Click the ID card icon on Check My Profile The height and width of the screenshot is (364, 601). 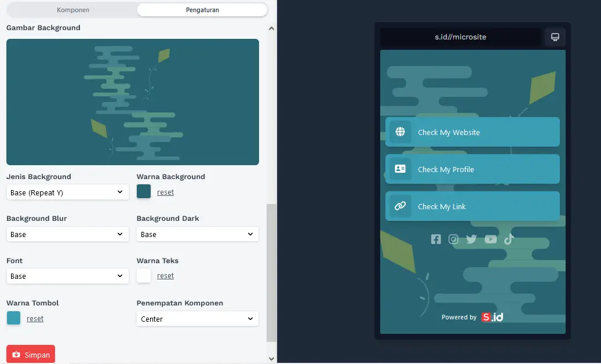[x=400, y=169]
